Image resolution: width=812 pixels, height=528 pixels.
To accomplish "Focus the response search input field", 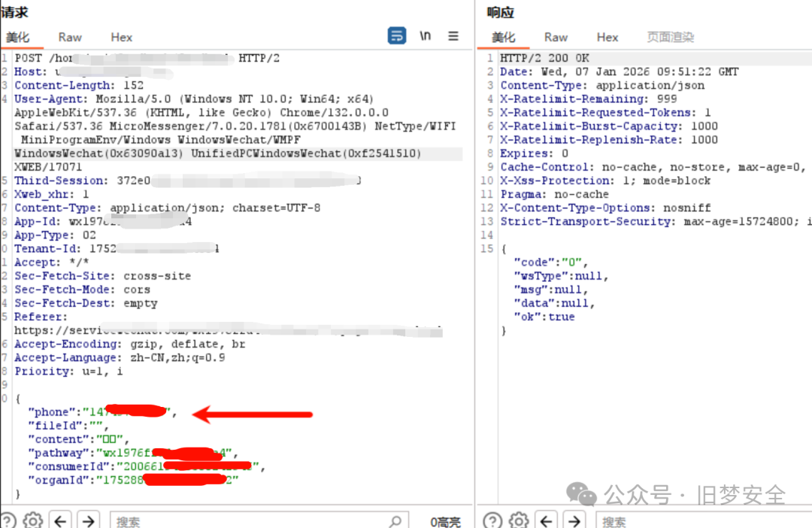I will point(704,520).
